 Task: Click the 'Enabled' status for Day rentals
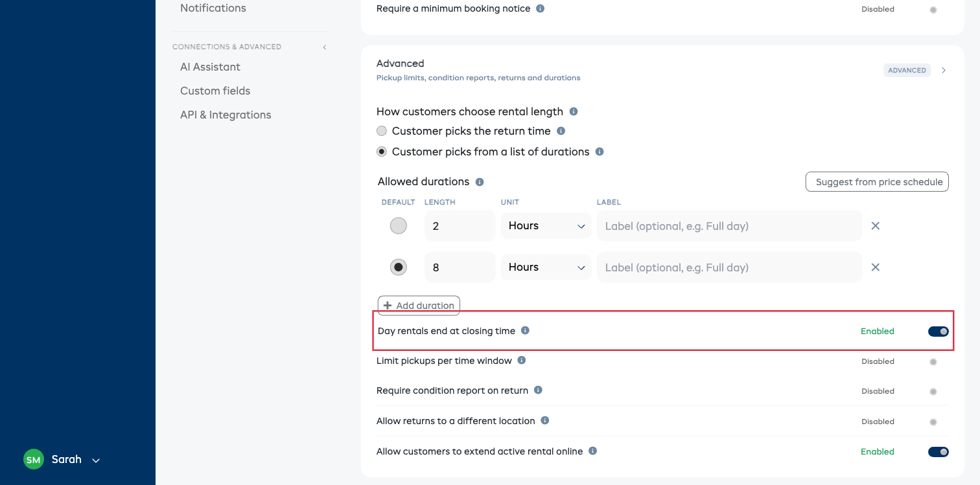878,332
